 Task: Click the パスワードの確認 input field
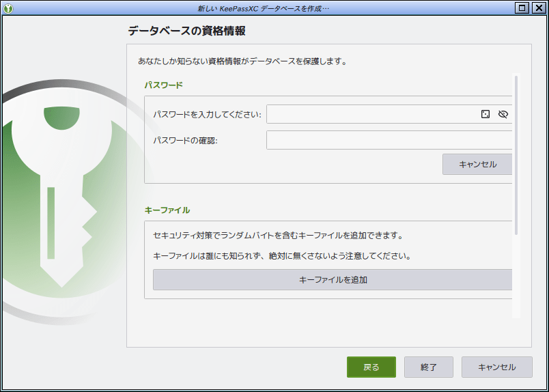389,140
